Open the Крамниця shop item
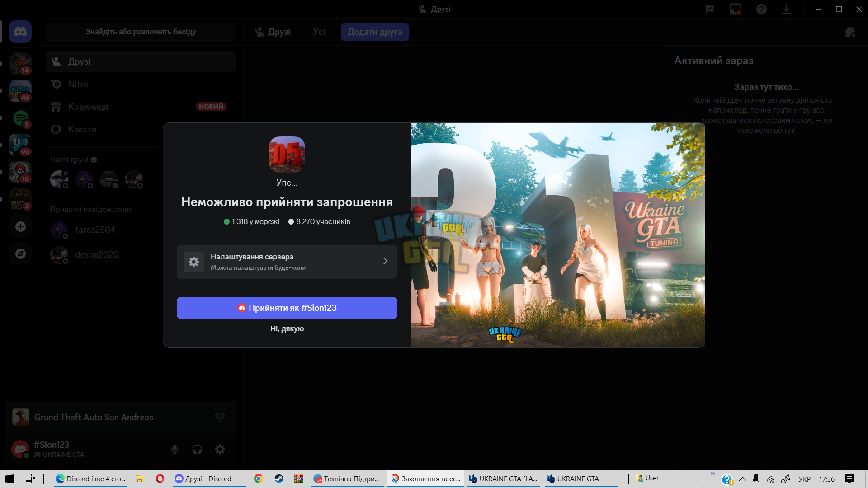The height and width of the screenshot is (488, 868). [x=141, y=107]
